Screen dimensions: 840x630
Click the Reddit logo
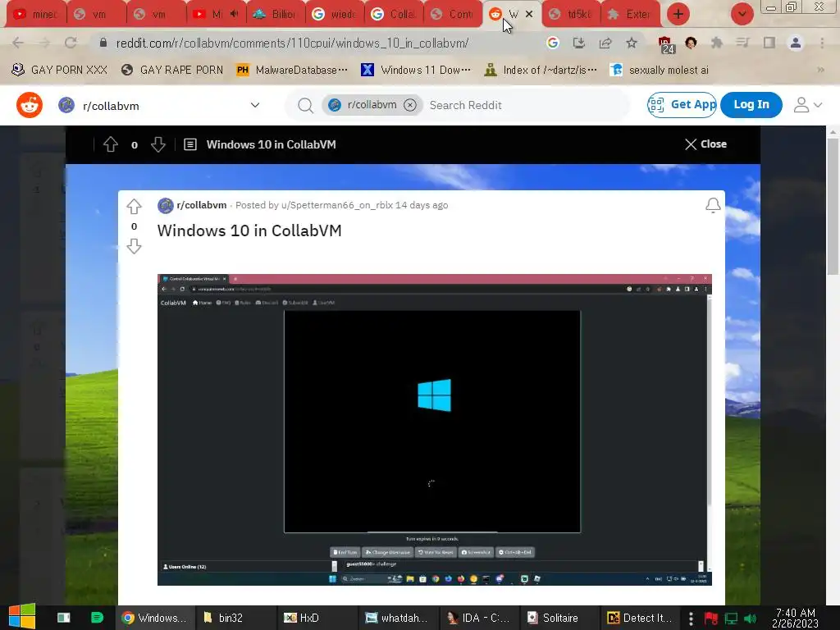pyautogui.click(x=30, y=105)
